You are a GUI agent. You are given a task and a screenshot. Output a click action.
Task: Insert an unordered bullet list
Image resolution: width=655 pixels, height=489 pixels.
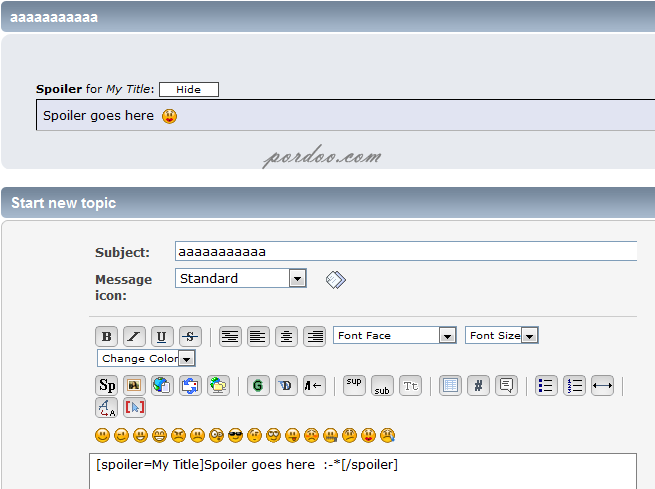(x=546, y=385)
